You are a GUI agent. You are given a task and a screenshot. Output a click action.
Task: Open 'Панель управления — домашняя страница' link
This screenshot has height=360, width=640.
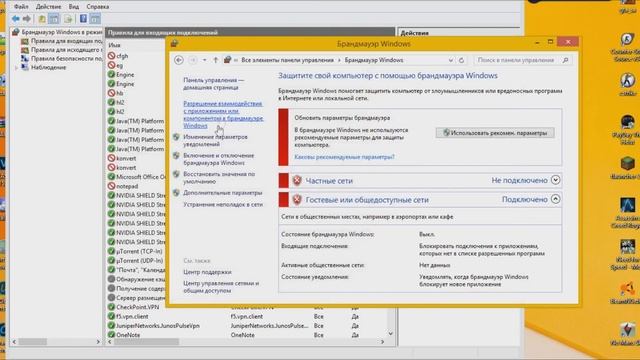tap(213, 84)
